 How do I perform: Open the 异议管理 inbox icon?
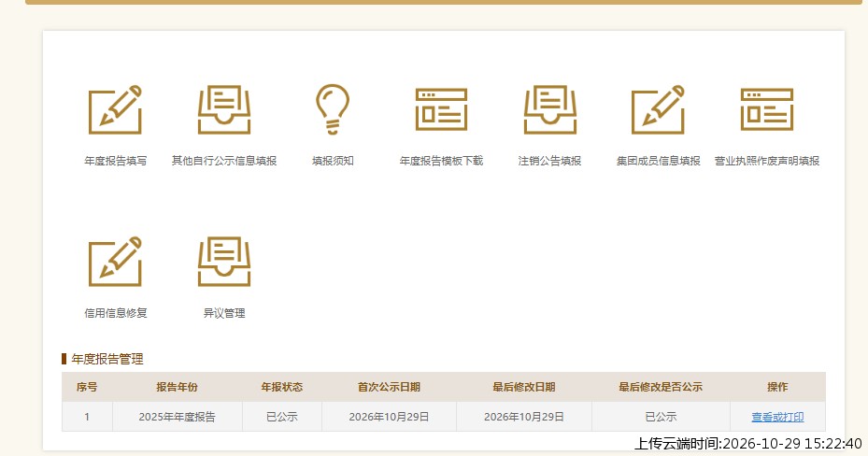tap(224, 262)
